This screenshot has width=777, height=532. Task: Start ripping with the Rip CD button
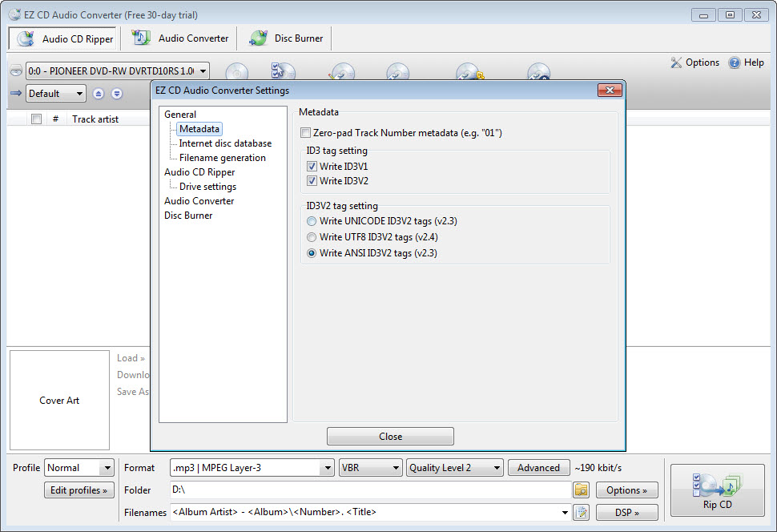[x=717, y=490]
